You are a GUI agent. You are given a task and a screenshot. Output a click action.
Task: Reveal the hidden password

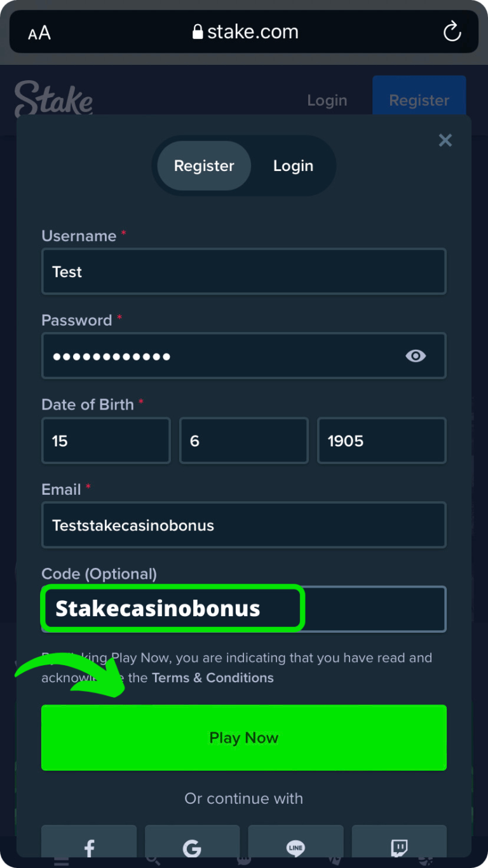click(416, 356)
